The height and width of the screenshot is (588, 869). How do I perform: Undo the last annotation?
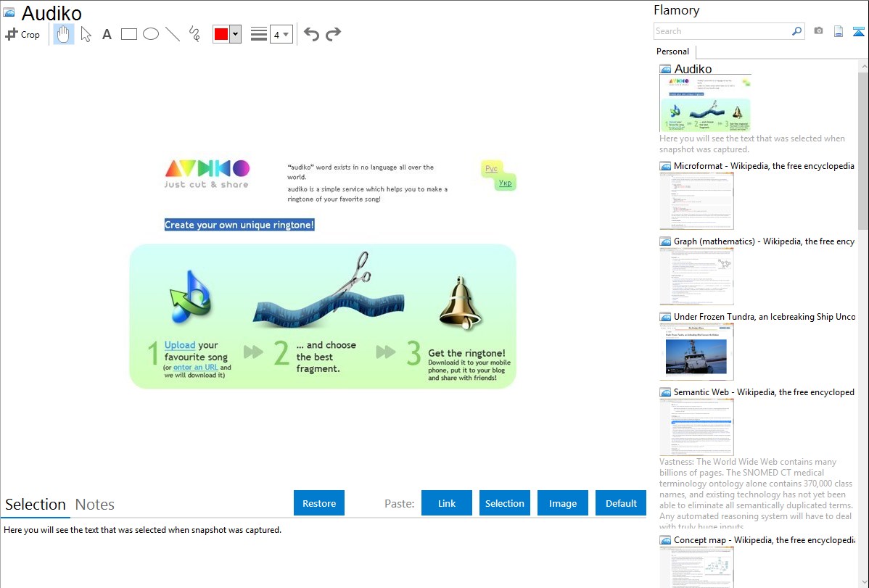(311, 34)
